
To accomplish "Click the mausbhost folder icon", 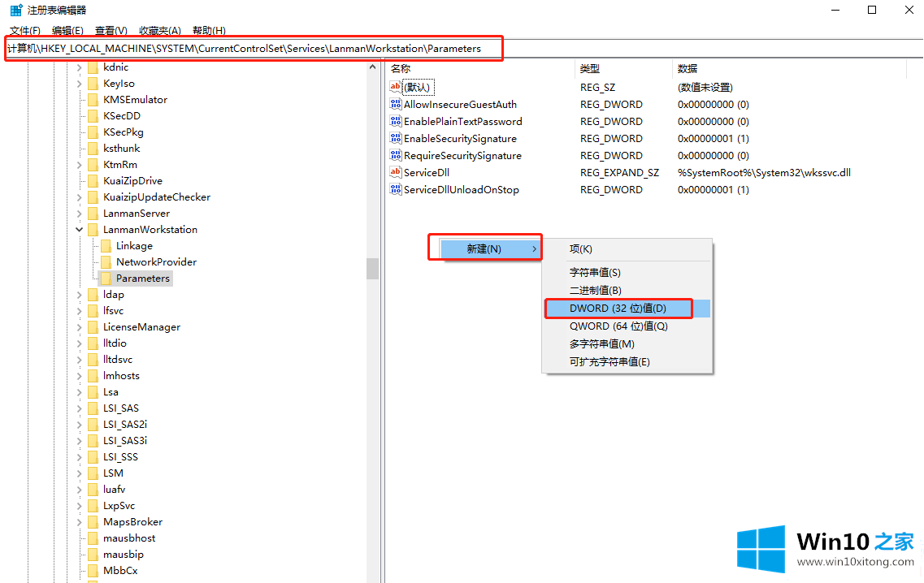I will pos(93,538).
